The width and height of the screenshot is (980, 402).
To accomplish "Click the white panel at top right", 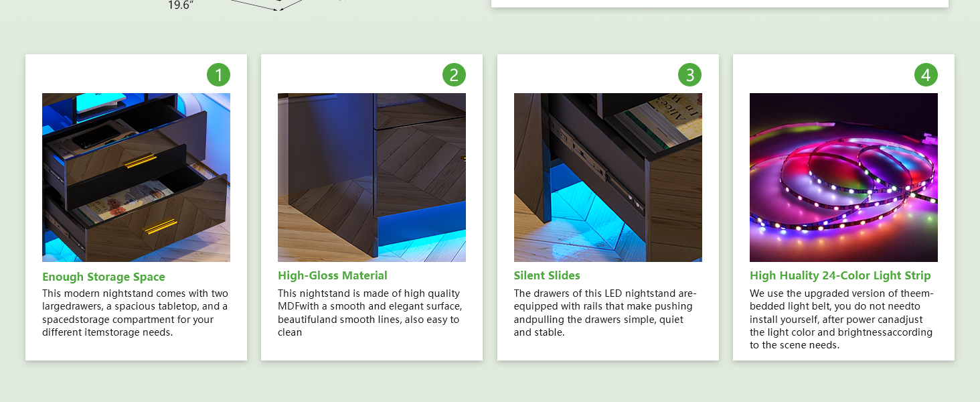I will click(x=720, y=3).
